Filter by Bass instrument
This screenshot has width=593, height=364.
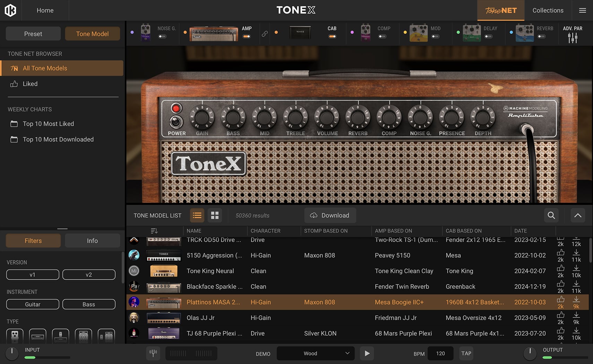coord(89,304)
